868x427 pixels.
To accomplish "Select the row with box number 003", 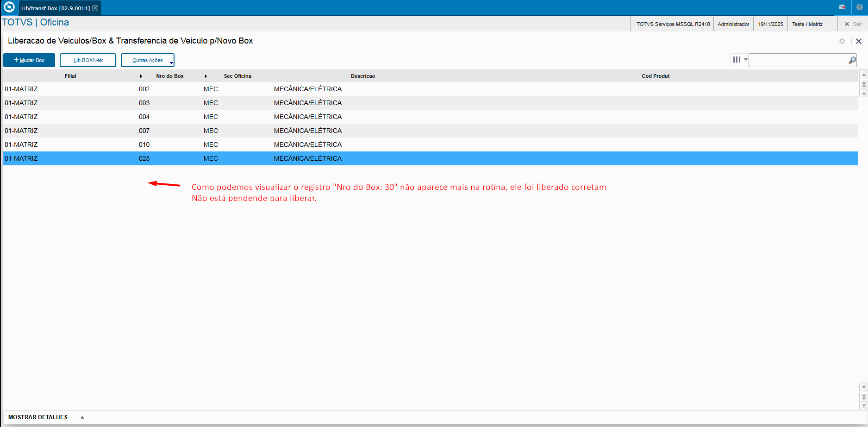I will [431, 103].
